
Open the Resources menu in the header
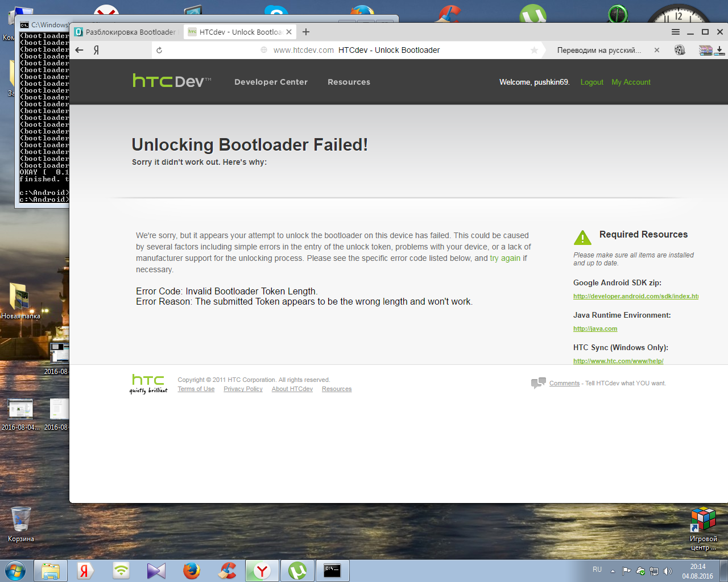click(349, 82)
